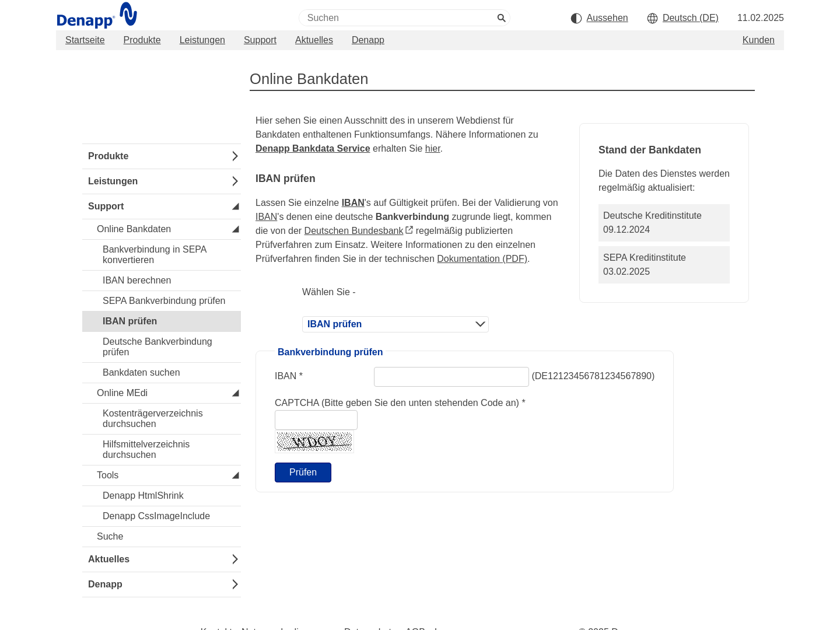
Task: Click the globe language icon
Action: pyautogui.click(x=652, y=18)
